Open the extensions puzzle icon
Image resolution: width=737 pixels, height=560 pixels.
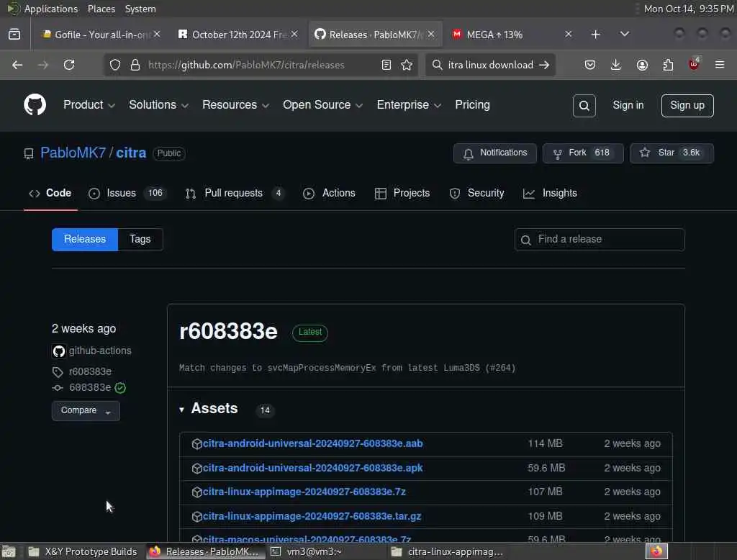click(668, 65)
